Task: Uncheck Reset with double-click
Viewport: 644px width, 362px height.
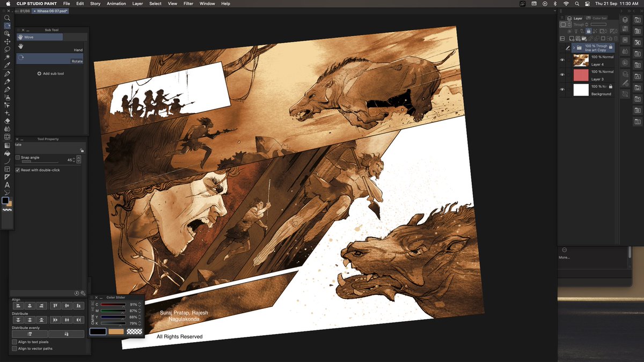Action: (x=18, y=170)
